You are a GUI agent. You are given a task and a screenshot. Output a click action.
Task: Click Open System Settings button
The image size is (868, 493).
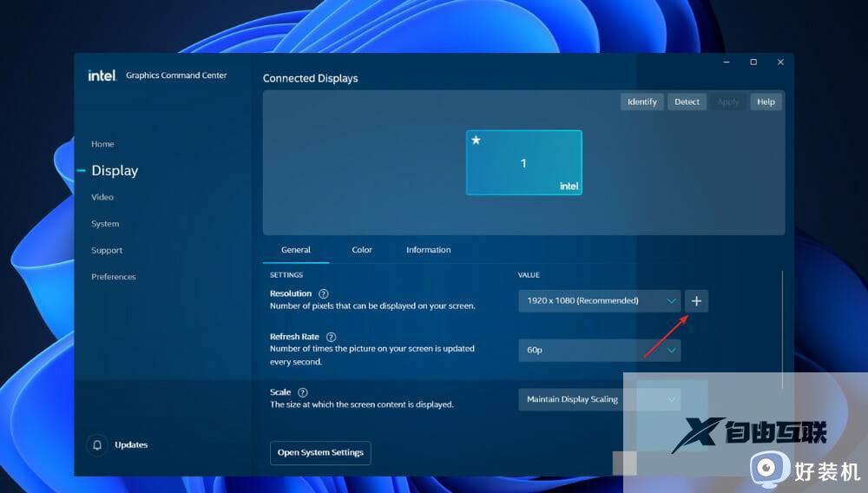point(320,452)
